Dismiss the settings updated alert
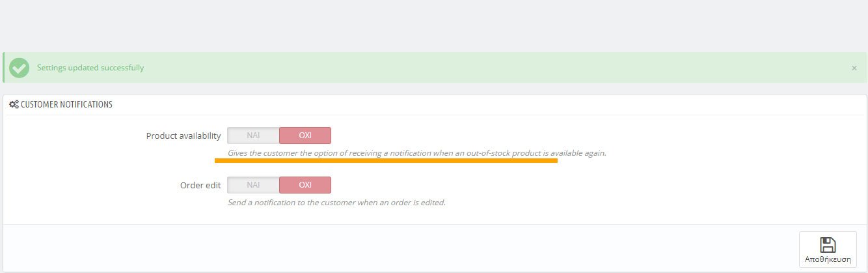The height and width of the screenshot is (273, 868). [x=854, y=68]
